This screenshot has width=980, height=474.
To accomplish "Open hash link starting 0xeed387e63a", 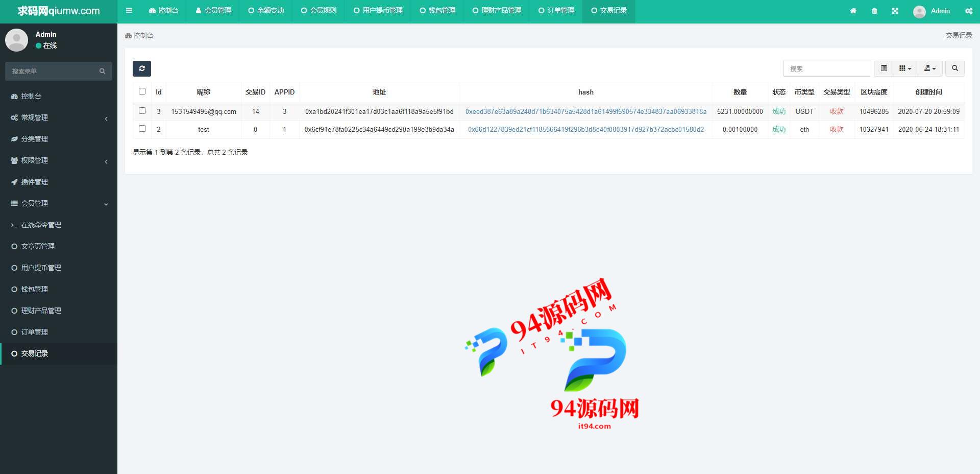I will [x=586, y=111].
